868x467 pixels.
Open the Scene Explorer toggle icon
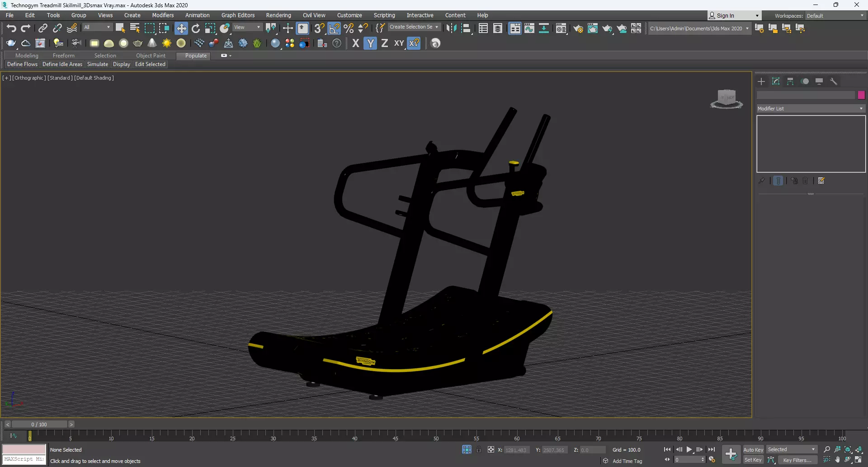coord(483,29)
